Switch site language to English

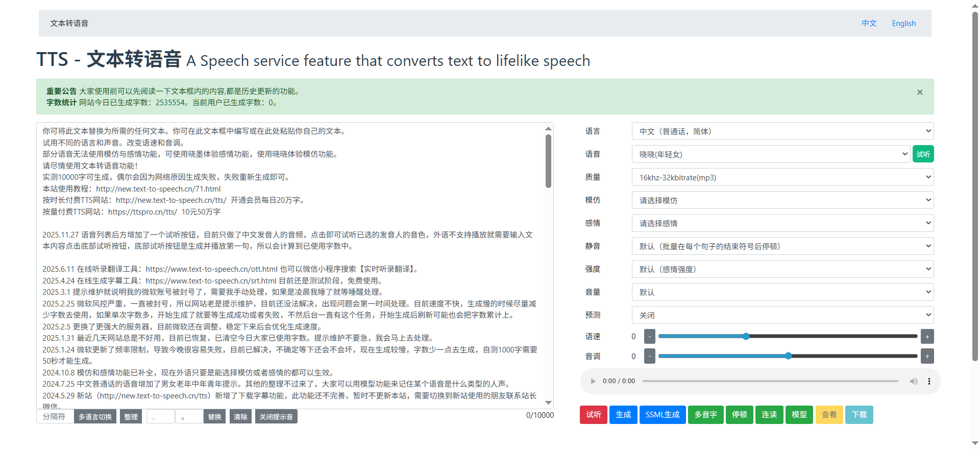[903, 23]
